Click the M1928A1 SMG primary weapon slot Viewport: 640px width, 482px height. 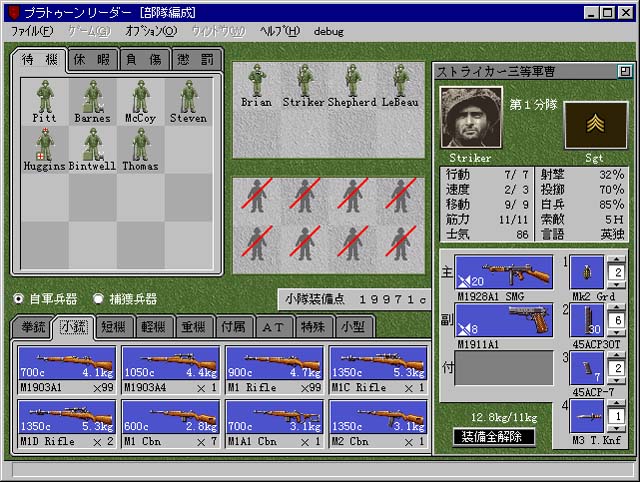click(504, 273)
